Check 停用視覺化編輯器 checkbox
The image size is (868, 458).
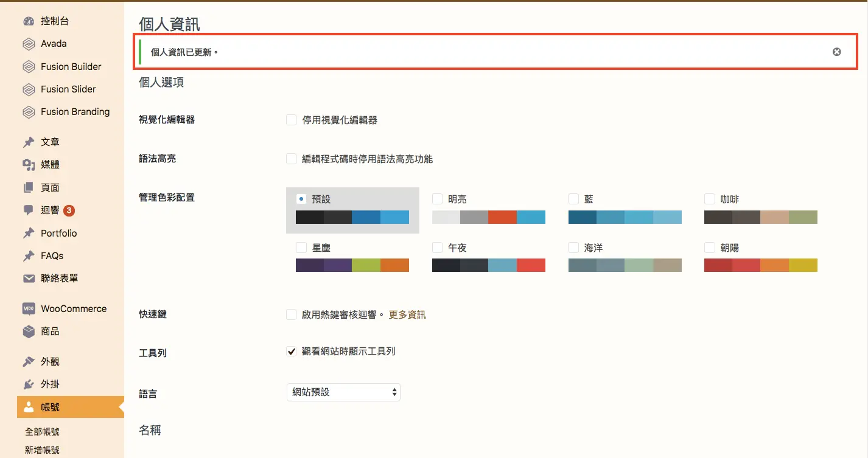tap(292, 120)
